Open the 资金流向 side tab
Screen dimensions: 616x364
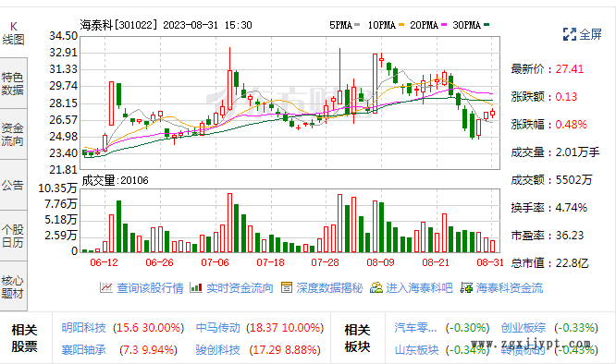click(13, 134)
